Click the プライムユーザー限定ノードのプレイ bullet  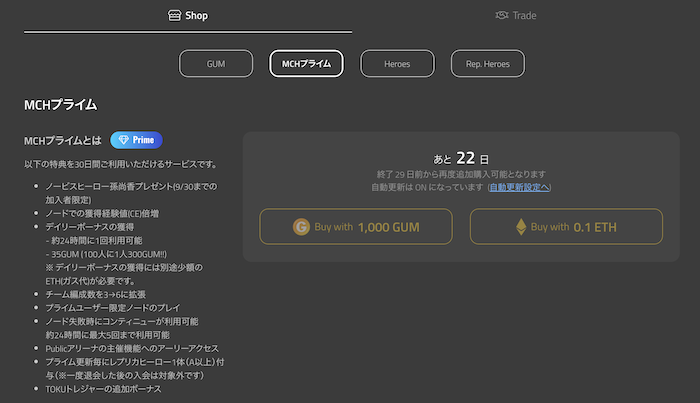(x=113, y=308)
